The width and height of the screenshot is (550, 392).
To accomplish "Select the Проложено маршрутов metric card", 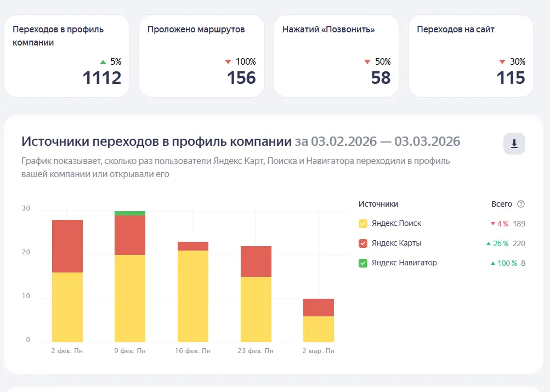I will coord(201,56).
